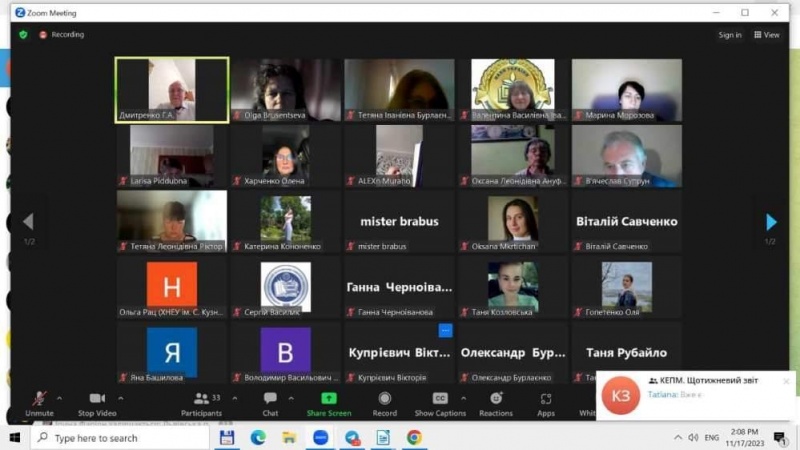Click the Windows taskbar search box
Screen dimensions: 800x450
tap(120, 438)
